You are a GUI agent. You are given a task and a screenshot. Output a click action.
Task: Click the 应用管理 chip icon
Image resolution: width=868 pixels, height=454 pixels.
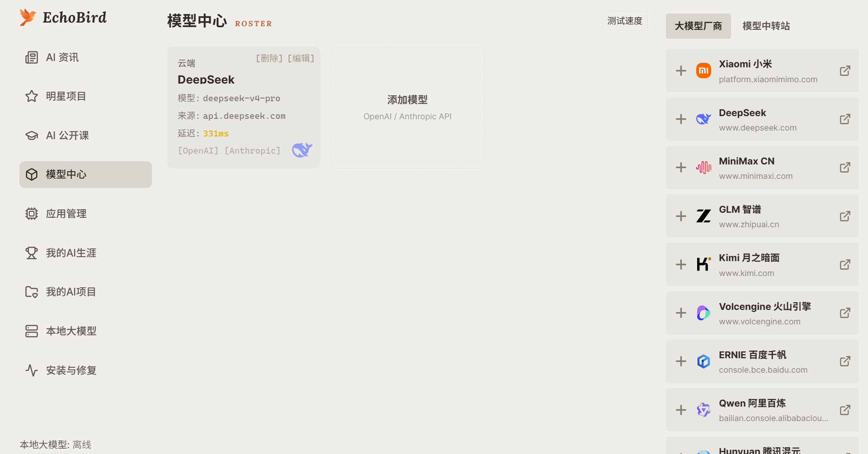tap(32, 214)
